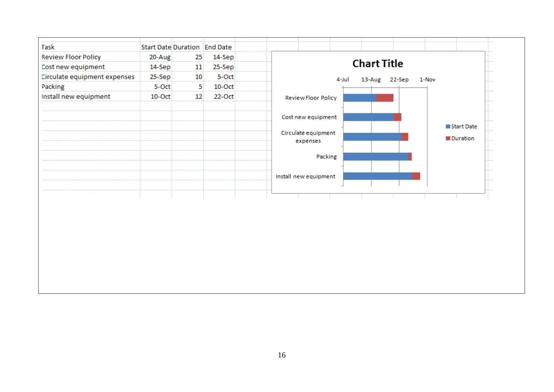Click the 1-Nov axis label

pos(427,80)
